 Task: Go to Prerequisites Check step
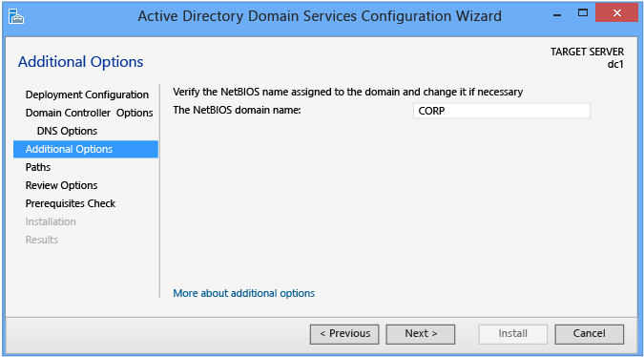71,203
